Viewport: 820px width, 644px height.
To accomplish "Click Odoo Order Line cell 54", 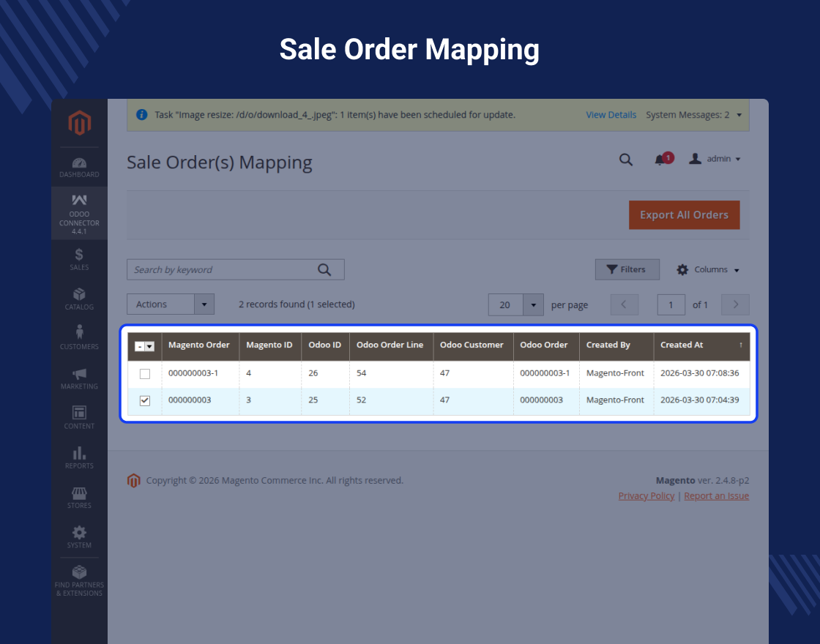I will [x=362, y=373].
